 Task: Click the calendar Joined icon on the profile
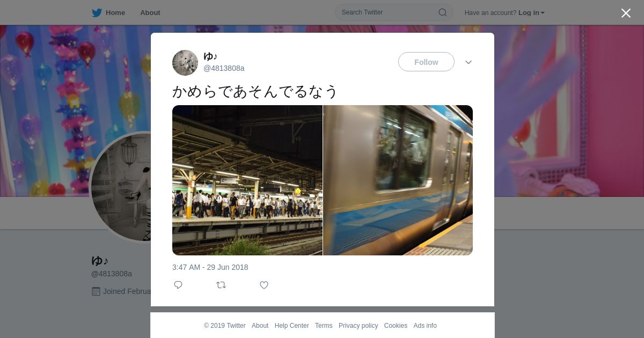click(x=96, y=291)
